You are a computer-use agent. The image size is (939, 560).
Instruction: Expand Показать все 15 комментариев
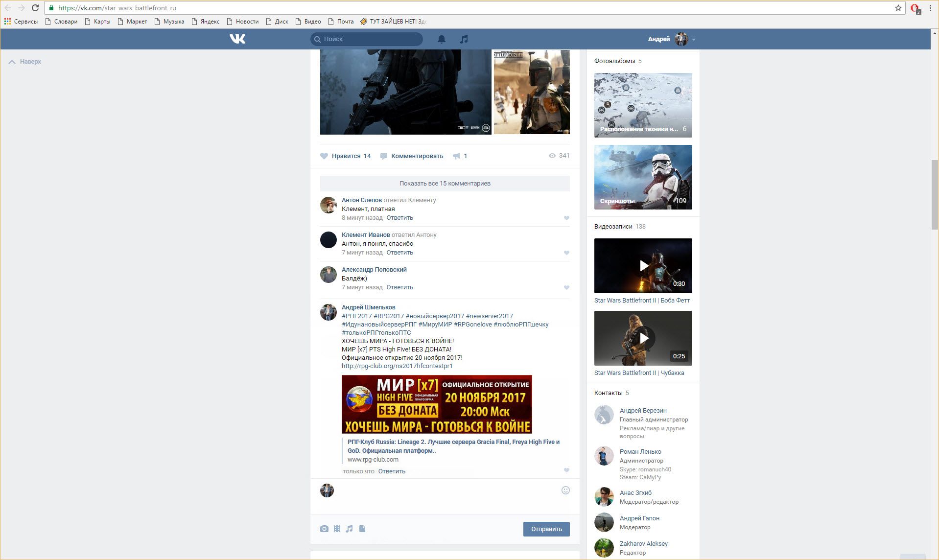pos(445,184)
